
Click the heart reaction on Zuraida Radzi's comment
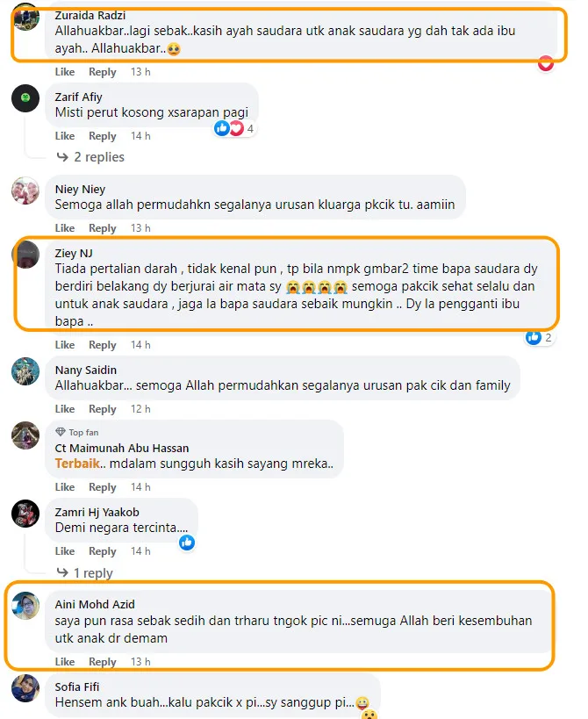coord(545,64)
